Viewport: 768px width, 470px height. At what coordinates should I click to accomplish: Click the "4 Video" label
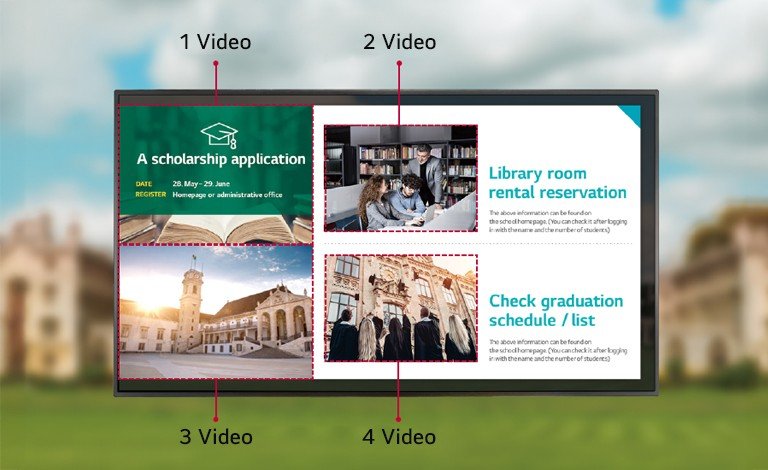coord(399,437)
